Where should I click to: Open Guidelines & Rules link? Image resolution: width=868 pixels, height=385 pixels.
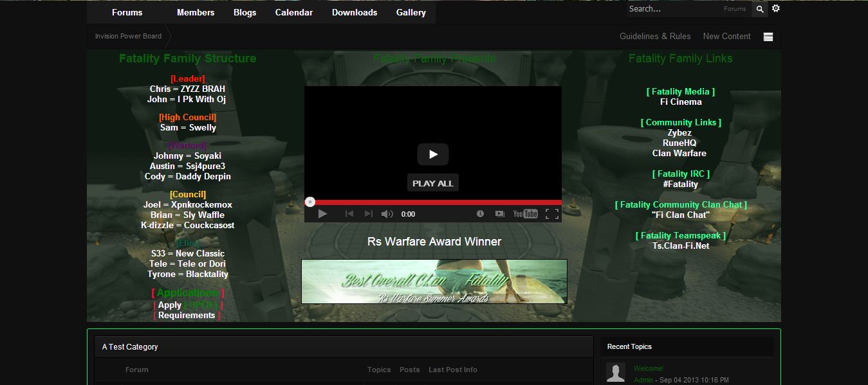(655, 36)
